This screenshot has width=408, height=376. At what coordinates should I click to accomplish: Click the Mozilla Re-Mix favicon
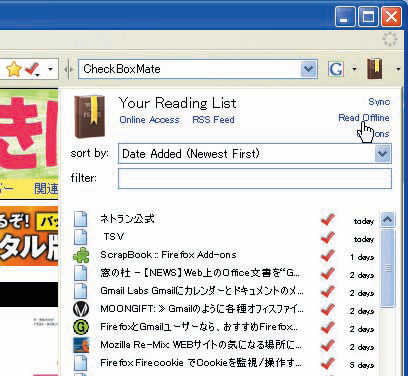coord(81,345)
